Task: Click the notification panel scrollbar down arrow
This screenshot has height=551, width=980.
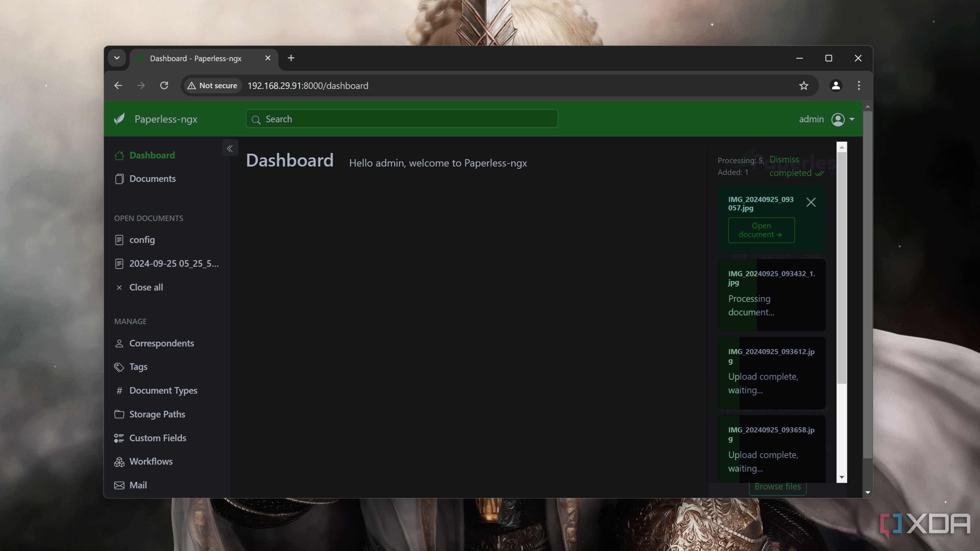Action: (x=841, y=478)
